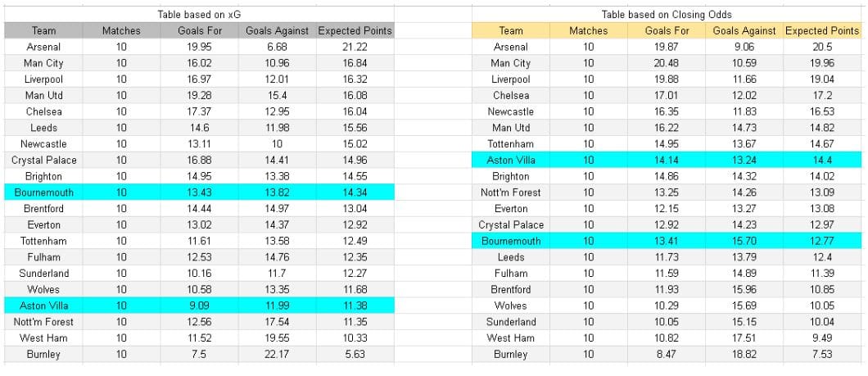
Task: Click Leeds' 15.56 expected points cell
Action: 355,127
